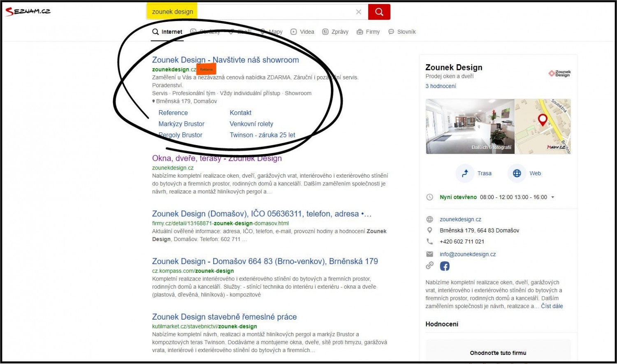Select the Internet search tab
The height and width of the screenshot is (364, 617).
(167, 32)
